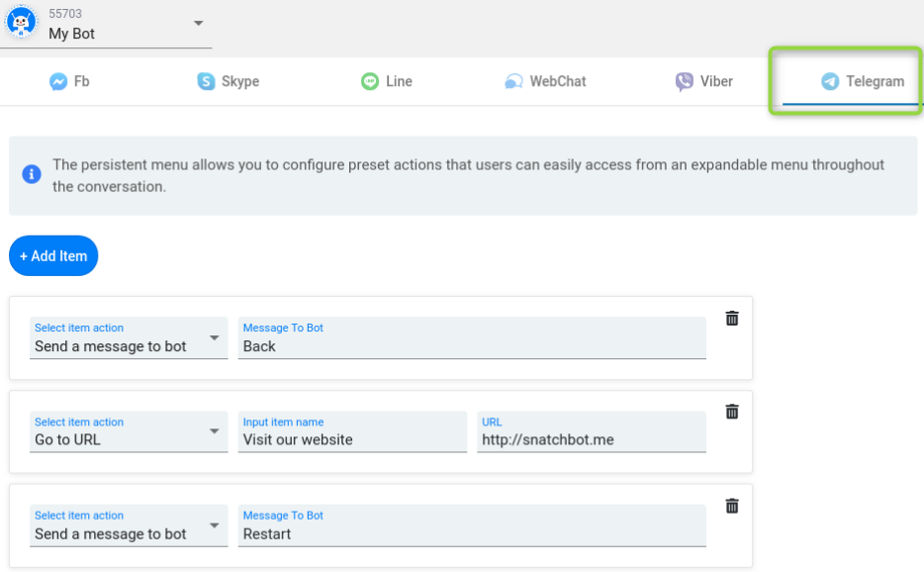The width and height of the screenshot is (924, 572).
Task: Click the bot avatar logo icon
Action: pos(21,22)
